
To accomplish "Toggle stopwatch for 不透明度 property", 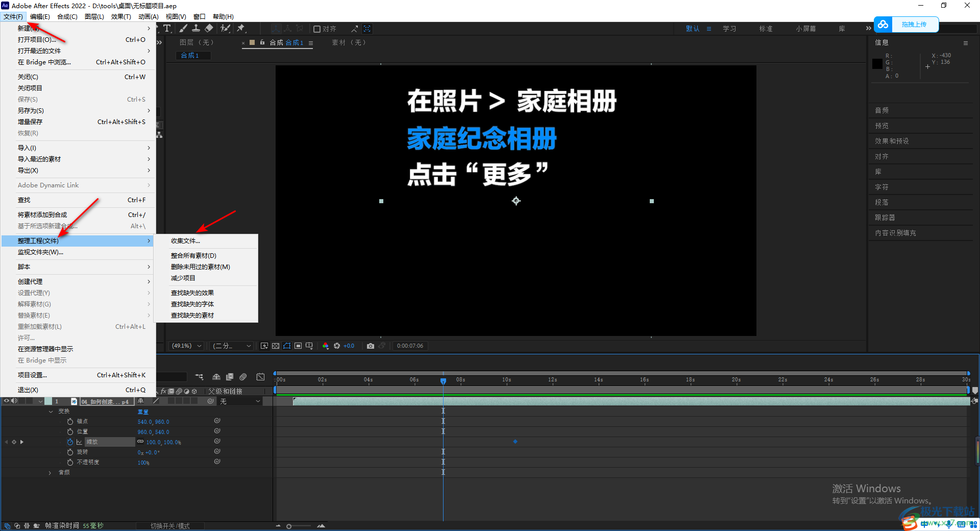I will click(70, 463).
